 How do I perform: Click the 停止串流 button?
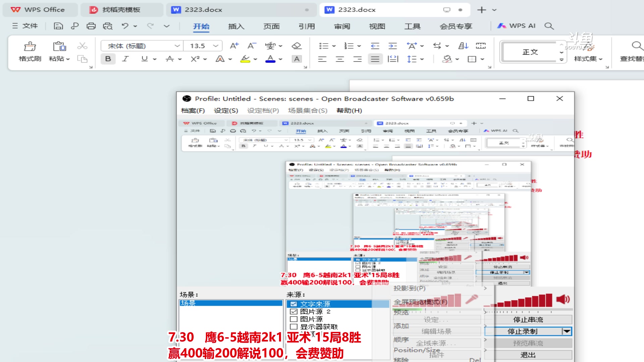pyautogui.click(x=528, y=319)
